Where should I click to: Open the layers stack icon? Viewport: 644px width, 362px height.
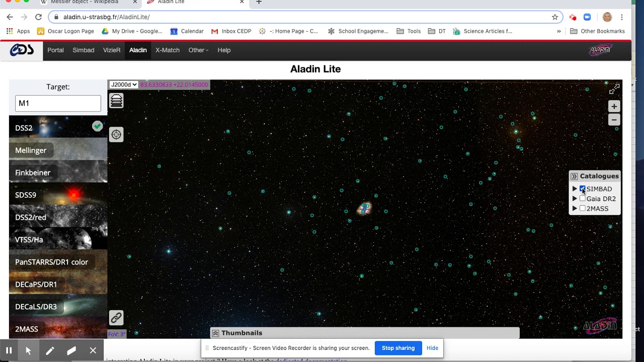[x=116, y=101]
